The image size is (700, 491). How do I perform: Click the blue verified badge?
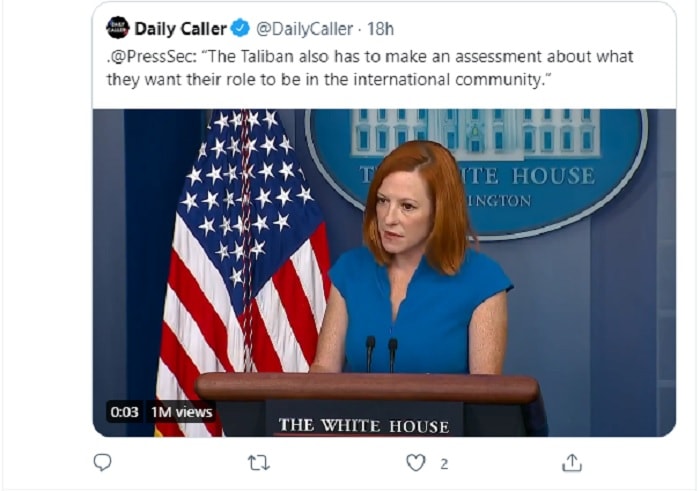241,29
